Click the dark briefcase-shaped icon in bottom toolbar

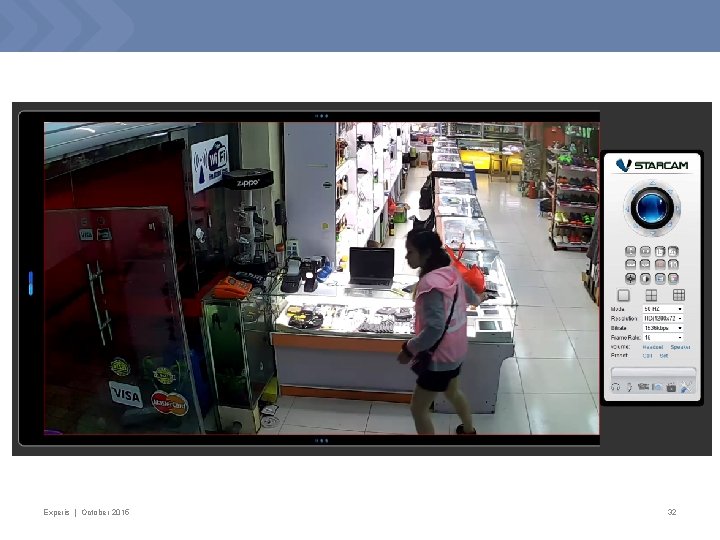671,387
